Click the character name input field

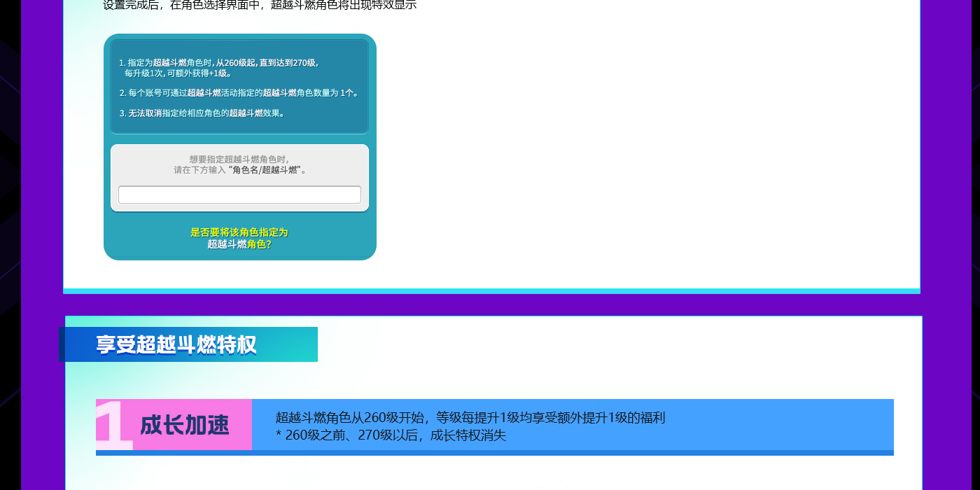pos(239,195)
